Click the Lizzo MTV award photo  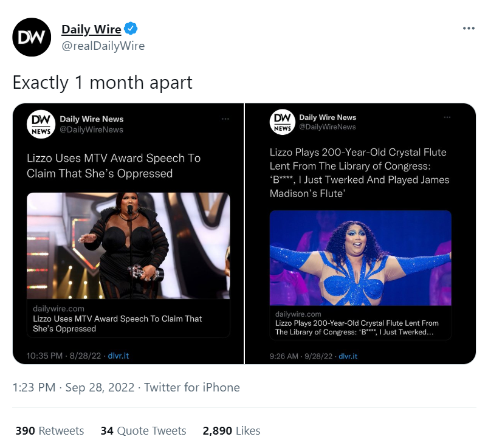tap(128, 246)
